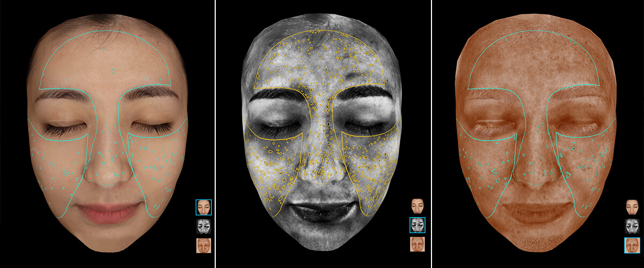Choose the brown-tone thumbnail in middle panel
This screenshot has height=268, width=644.
pyautogui.click(x=418, y=244)
